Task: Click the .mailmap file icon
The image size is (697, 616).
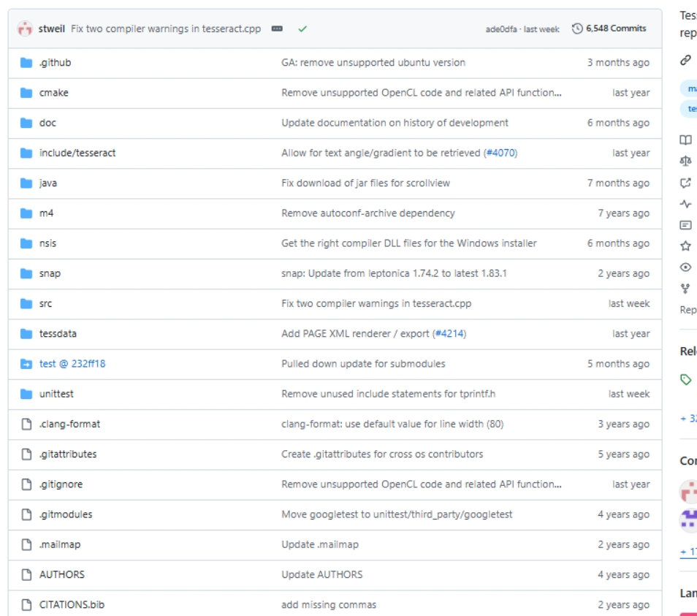Action: point(26,545)
